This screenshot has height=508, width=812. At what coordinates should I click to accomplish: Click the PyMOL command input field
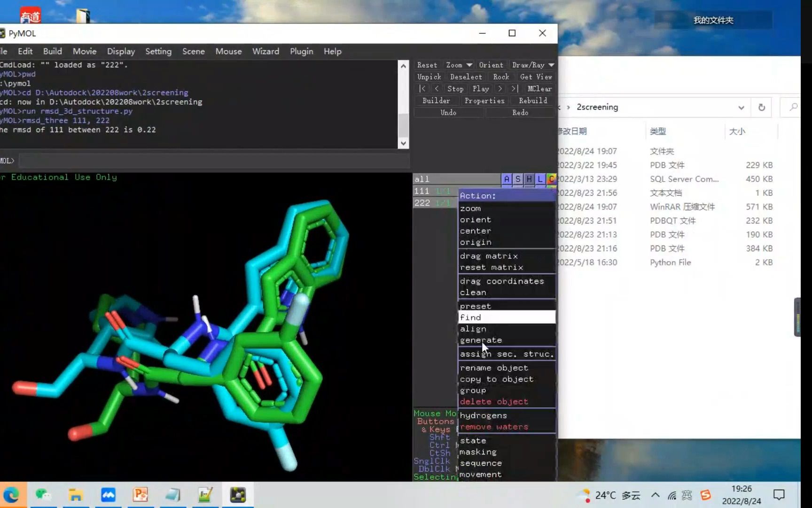[x=214, y=161]
